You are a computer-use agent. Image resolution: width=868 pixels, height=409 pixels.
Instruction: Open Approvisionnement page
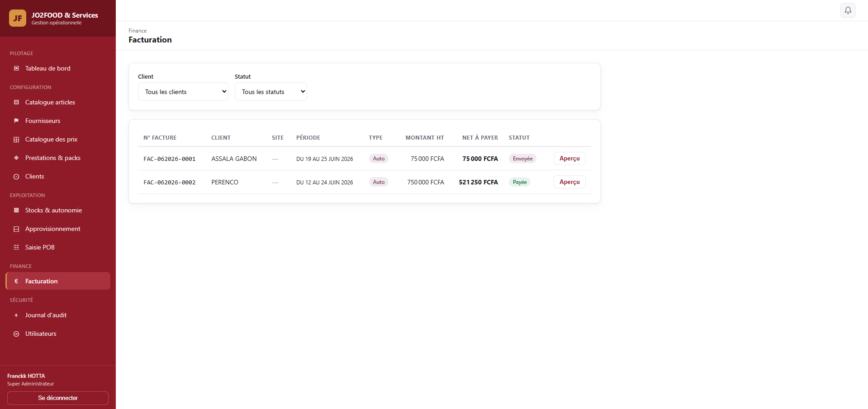click(58, 229)
